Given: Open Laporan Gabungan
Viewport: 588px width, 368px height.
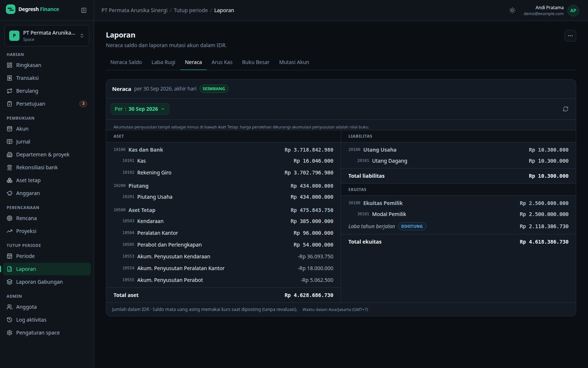Looking at the screenshot, I should 47,282.
